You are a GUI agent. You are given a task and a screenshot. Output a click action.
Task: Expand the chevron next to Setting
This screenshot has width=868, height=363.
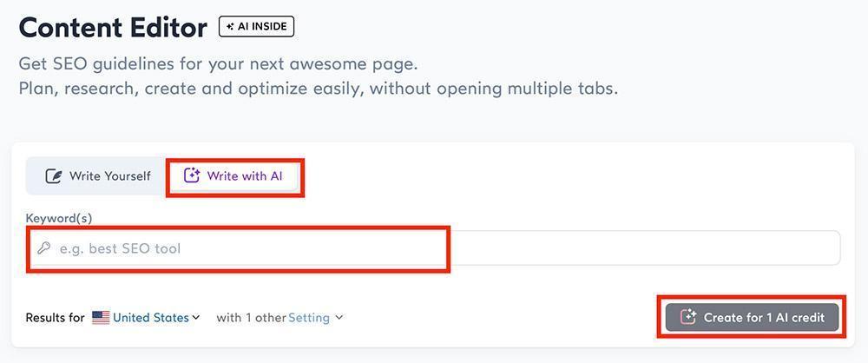339,318
